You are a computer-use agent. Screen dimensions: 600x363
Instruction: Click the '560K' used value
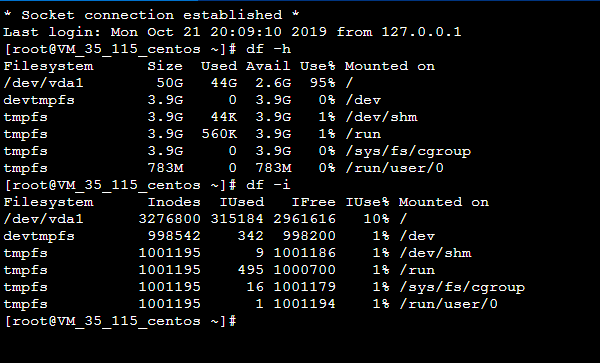click(x=219, y=134)
